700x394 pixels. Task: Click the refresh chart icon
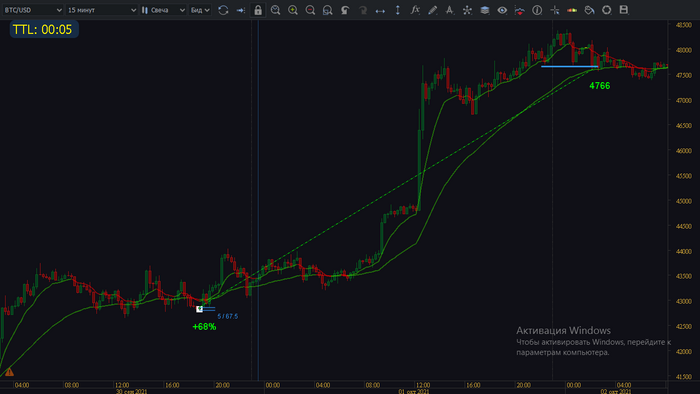pyautogui.click(x=223, y=10)
